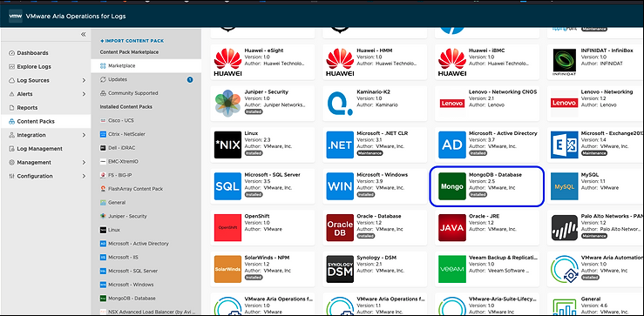Screen dimensions: 644x316
Task: Click the Juniper Security flower icon
Action: click(227, 104)
